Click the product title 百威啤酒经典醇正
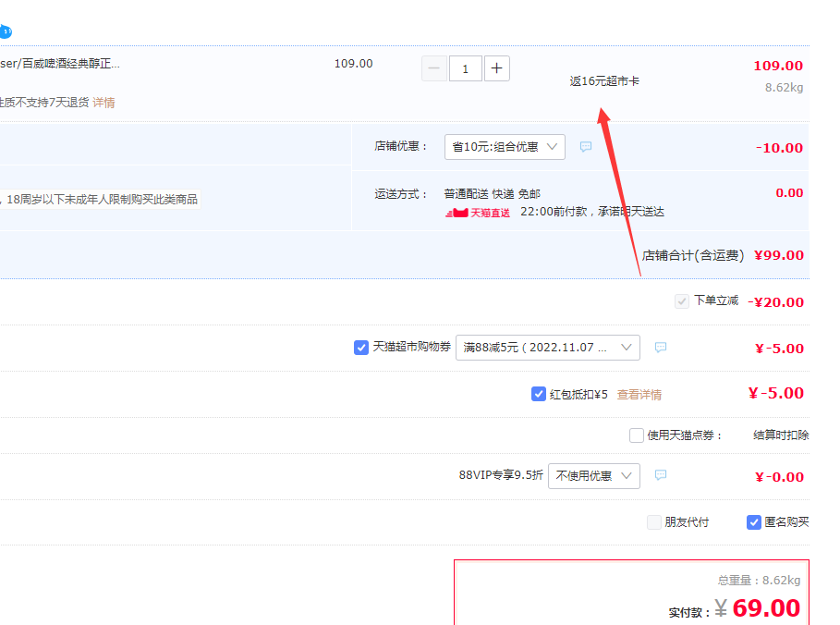Image resolution: width=840 pixels, height=625 pixels. pyautogui.click(x=60, y=64)
